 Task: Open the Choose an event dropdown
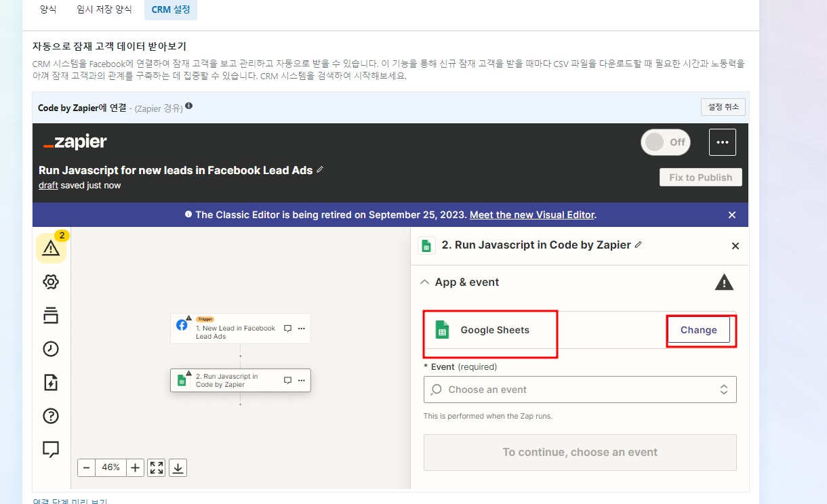[580, 390]
